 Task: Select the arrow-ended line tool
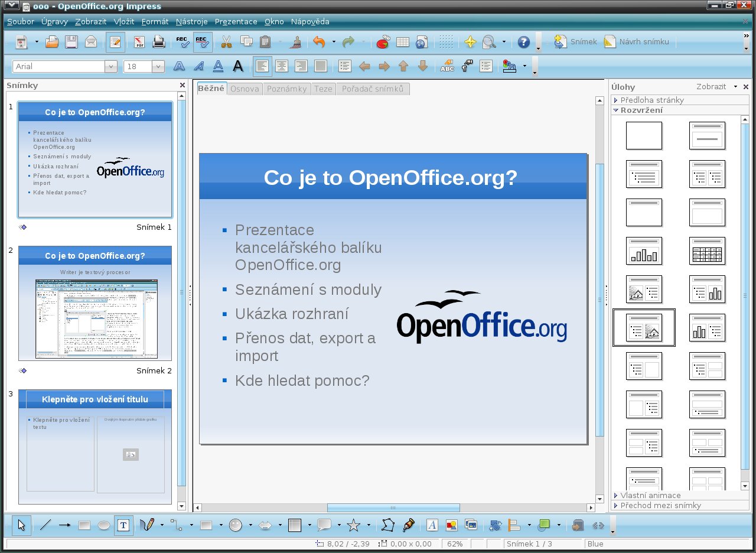[x=64, y=525]
